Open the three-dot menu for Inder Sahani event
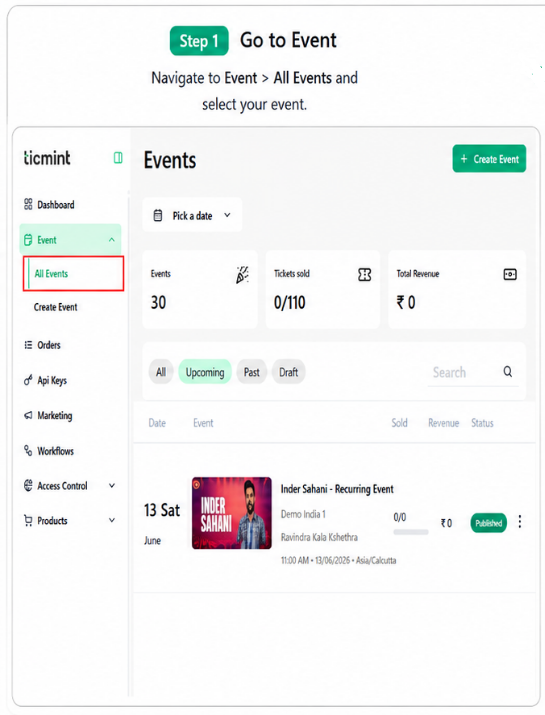 tap(520, 522)
